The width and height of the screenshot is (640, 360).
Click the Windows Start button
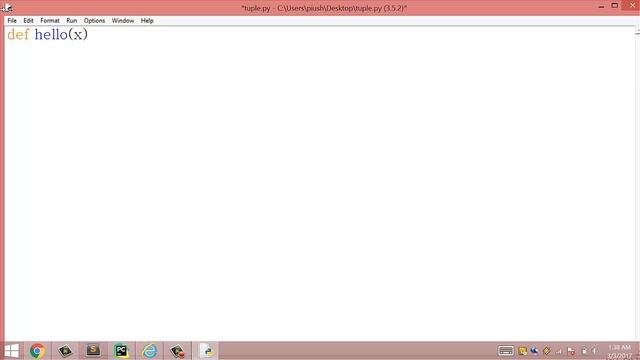[11, 351]
